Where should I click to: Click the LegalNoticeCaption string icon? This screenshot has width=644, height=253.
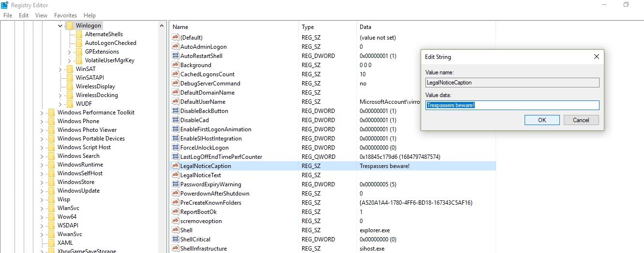pos(176,166)
